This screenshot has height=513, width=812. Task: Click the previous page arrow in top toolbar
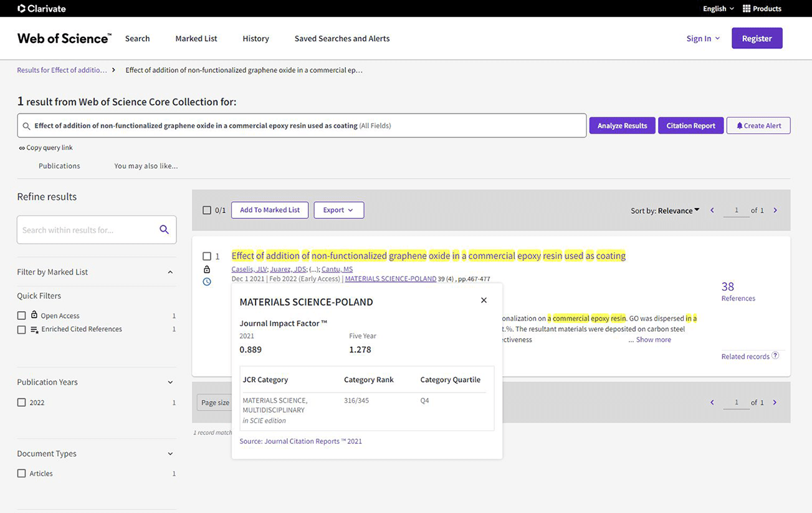point(712,210)
